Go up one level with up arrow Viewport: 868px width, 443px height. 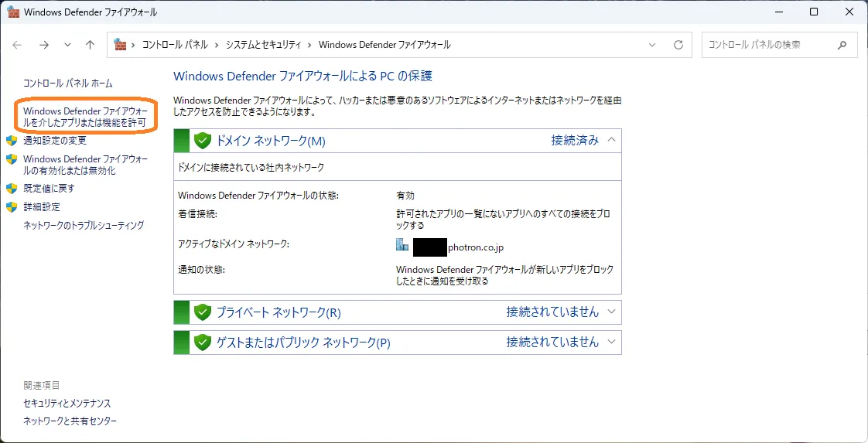click(91, 46)
